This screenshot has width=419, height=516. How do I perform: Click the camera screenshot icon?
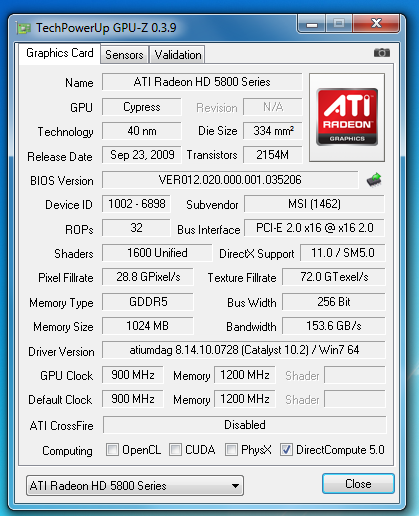pos(382,53)
